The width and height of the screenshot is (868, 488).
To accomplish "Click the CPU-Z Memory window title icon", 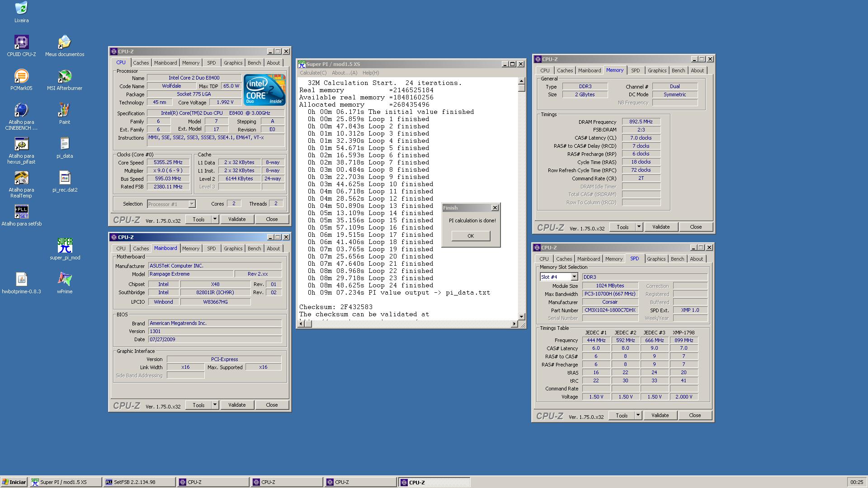I will point(538,59).
